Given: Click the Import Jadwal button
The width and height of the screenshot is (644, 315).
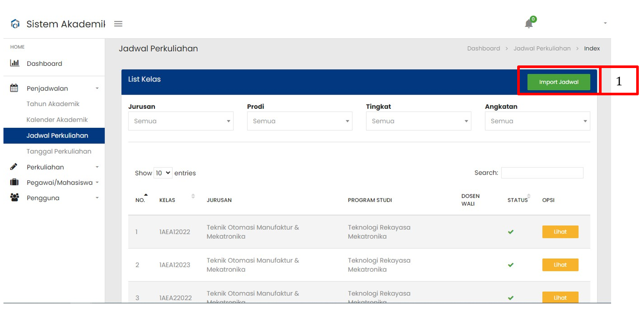Looking at the screenshot, I should (559, 82).
